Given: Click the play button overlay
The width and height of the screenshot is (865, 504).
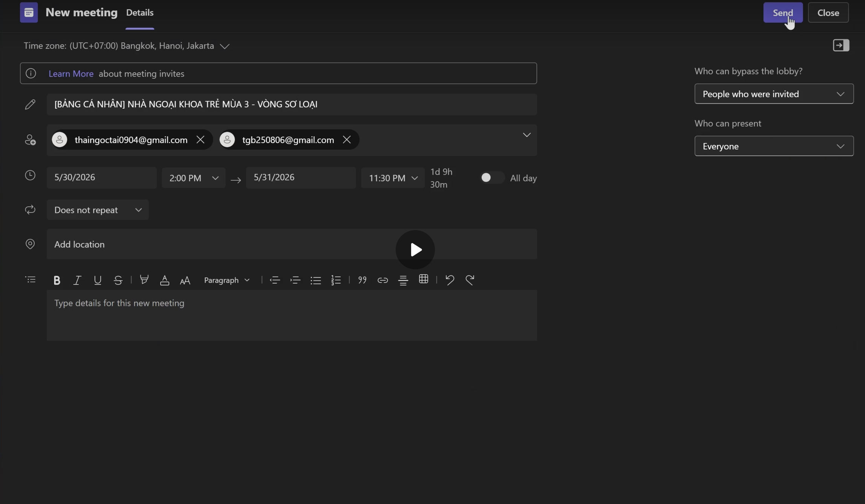Looking at the screenshot, I should point(415,250).
